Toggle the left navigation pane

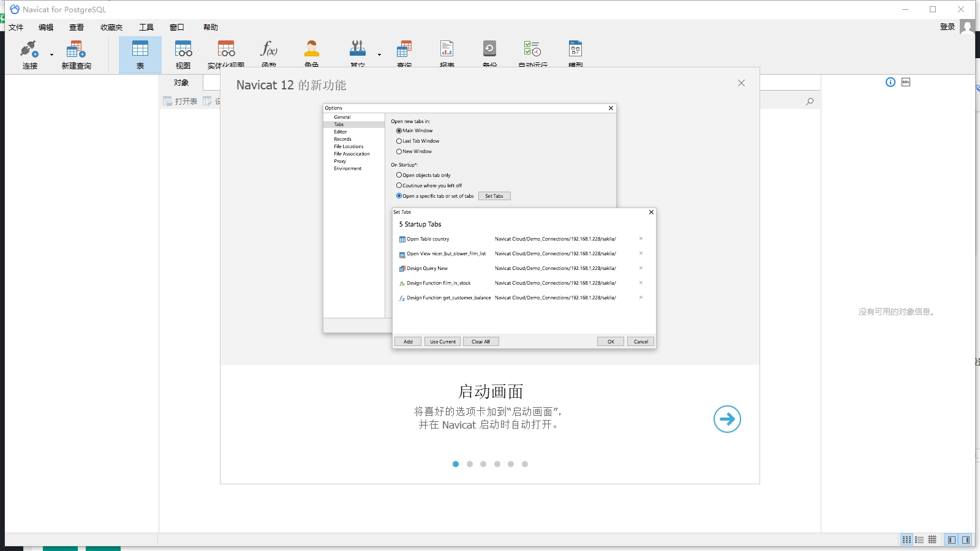coord(951,540)
